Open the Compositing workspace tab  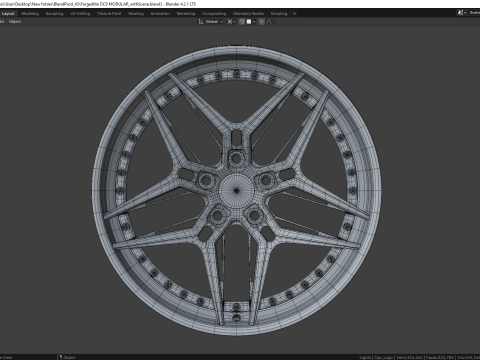(x=214, y=14)
